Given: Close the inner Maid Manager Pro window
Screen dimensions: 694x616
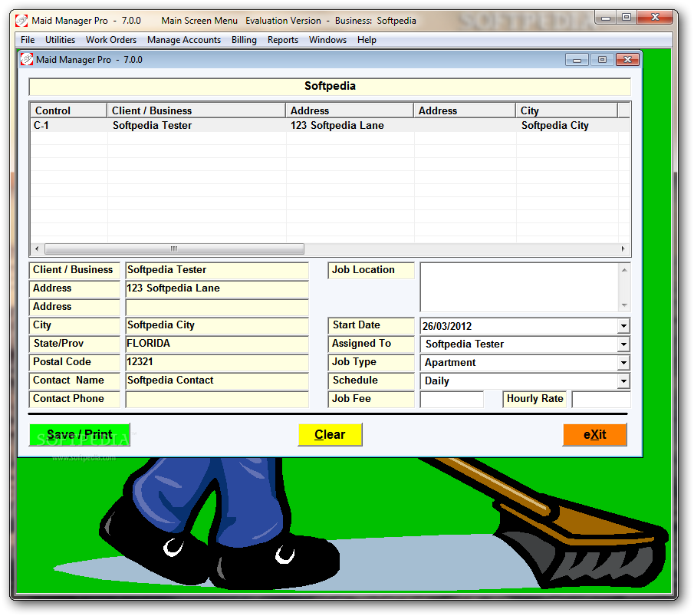Looking at the screenshot, I should pyautogui.click(x=627, y=59).
